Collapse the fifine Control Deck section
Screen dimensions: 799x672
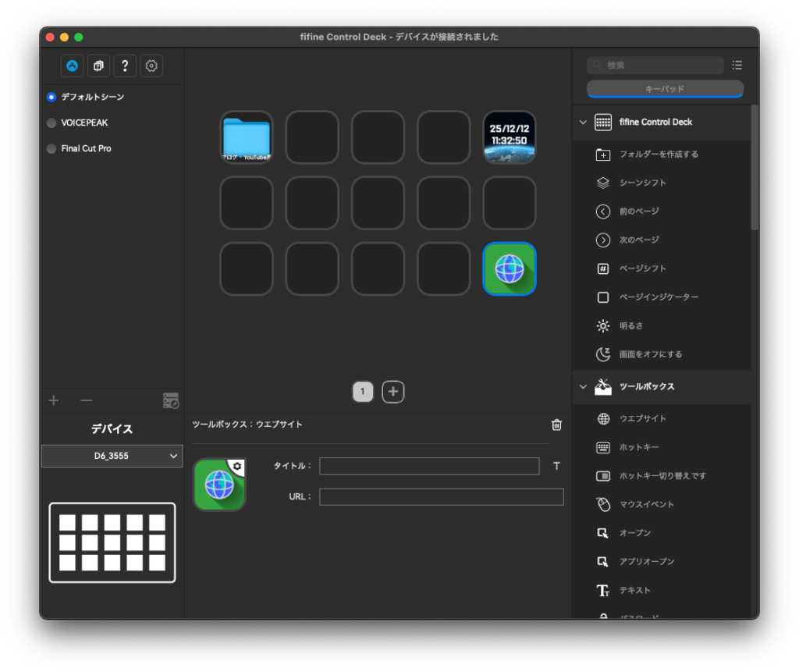click(582, 122)
